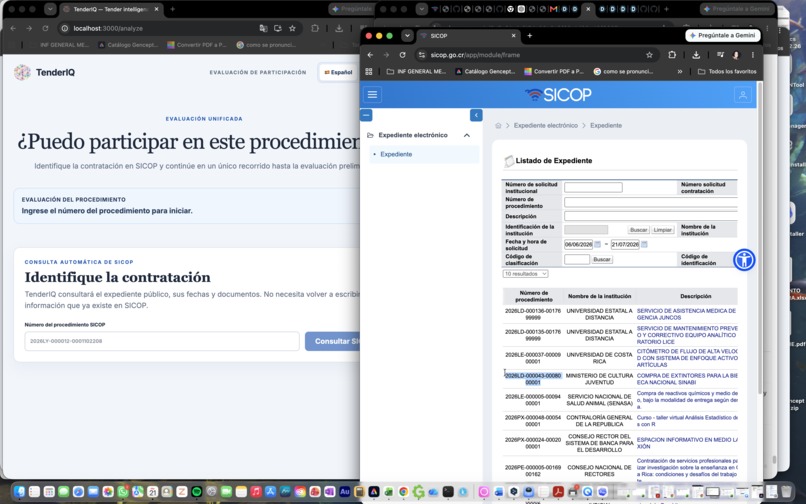Open Chrome three-dot menu in SICOP window

(x=753, y=55)
